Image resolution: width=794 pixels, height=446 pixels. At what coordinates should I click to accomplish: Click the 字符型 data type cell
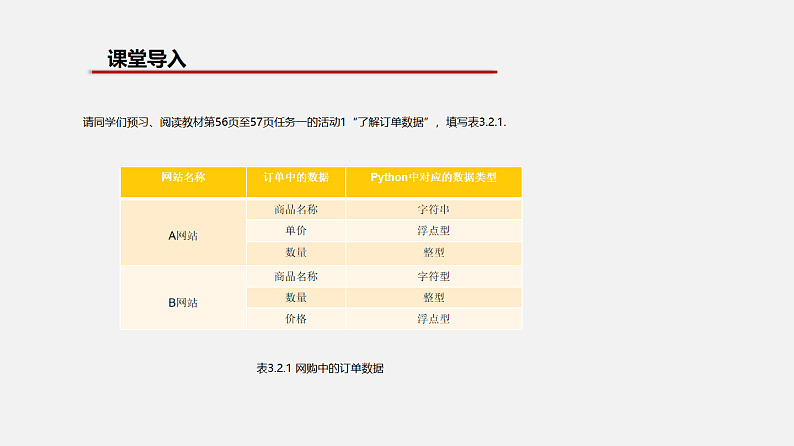click(x=433, y=276)
